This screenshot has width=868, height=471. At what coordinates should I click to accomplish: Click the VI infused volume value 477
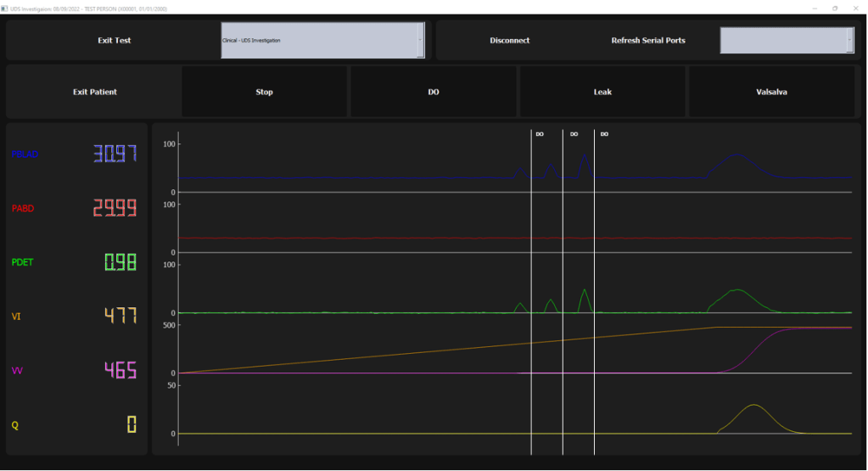[120, 317]
